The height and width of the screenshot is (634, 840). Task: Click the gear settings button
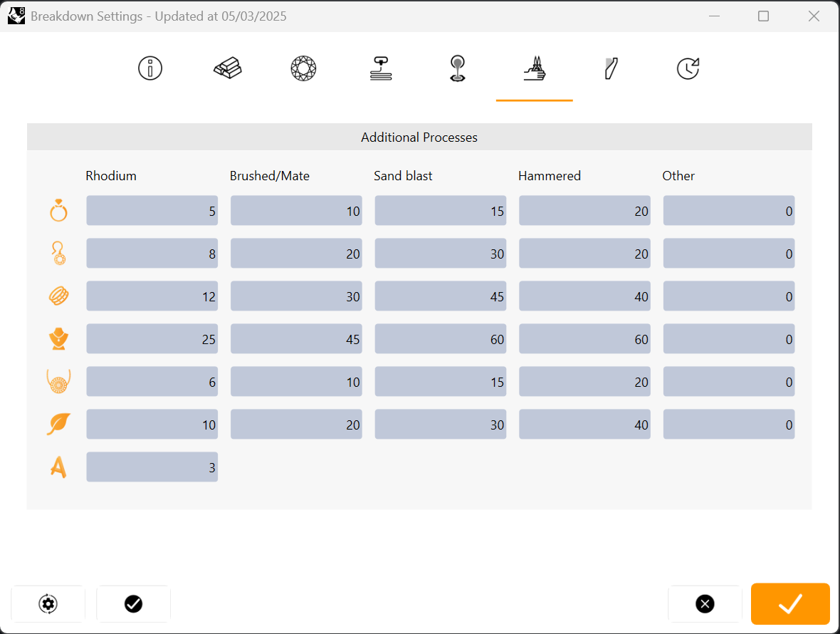tap(48, 604)
